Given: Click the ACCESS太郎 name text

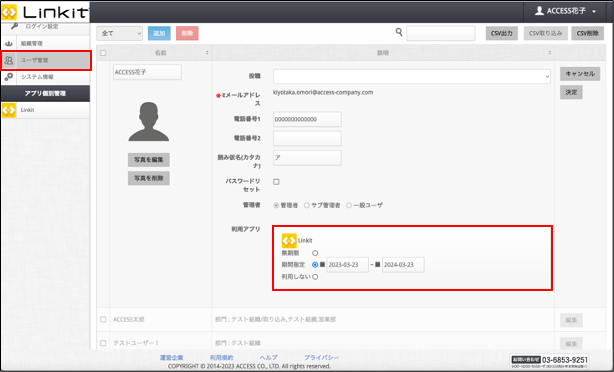Looking at the screenshot, I should point(129,320).
